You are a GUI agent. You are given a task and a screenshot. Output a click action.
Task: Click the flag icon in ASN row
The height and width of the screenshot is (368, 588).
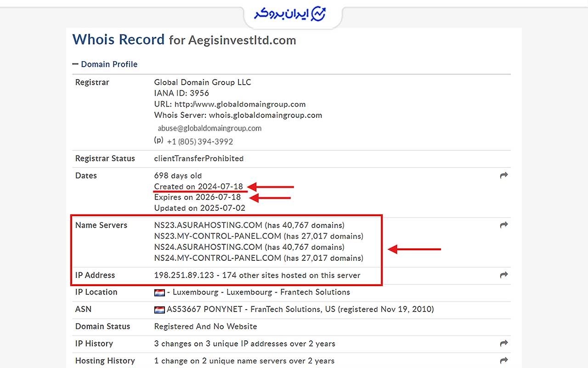point(159,310)
